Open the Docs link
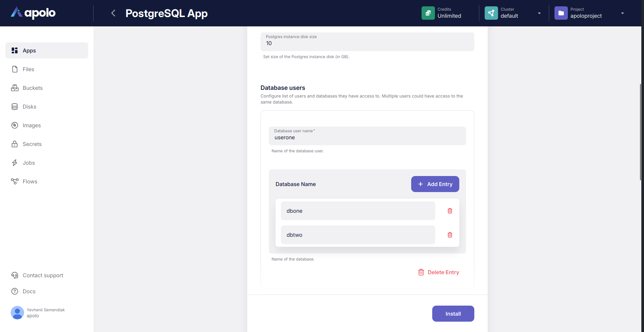 click(x=29, y=291)
